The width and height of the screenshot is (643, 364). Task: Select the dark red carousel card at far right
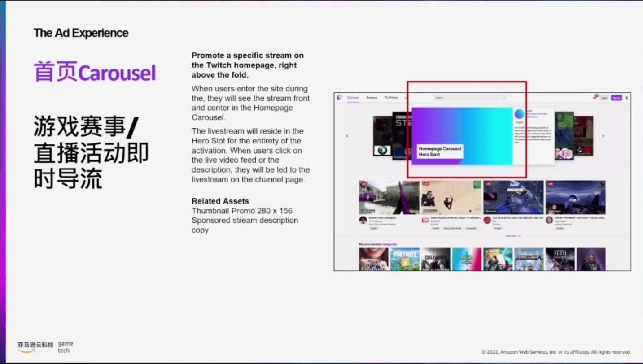(x=583, y=136)
